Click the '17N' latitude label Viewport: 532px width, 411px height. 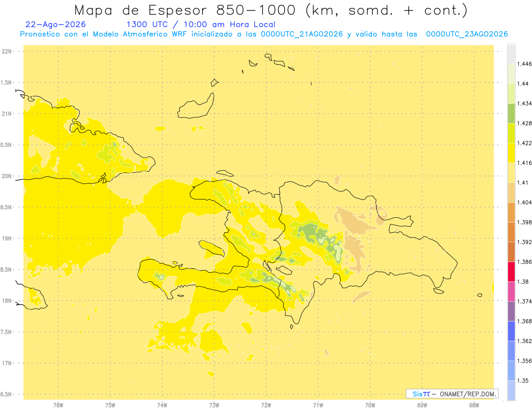coord(8,363)
